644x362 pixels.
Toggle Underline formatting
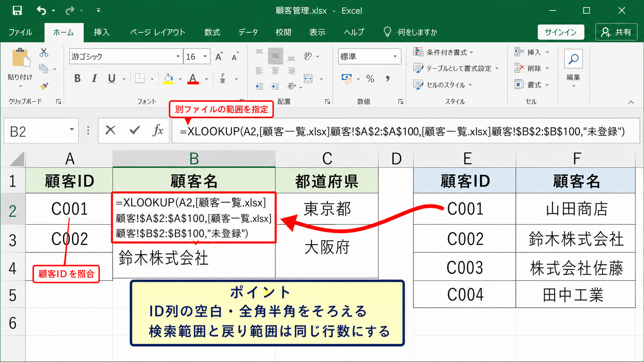point(112,78)
